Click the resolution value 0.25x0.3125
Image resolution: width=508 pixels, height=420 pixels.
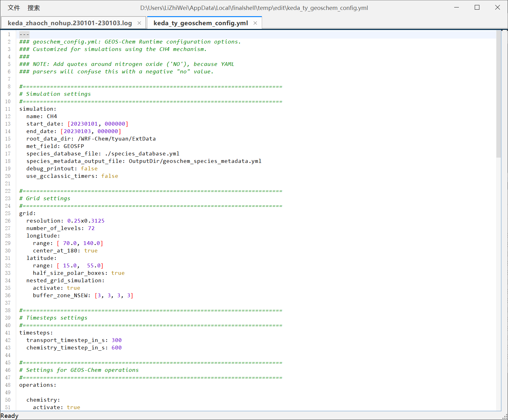click(85, 221)
